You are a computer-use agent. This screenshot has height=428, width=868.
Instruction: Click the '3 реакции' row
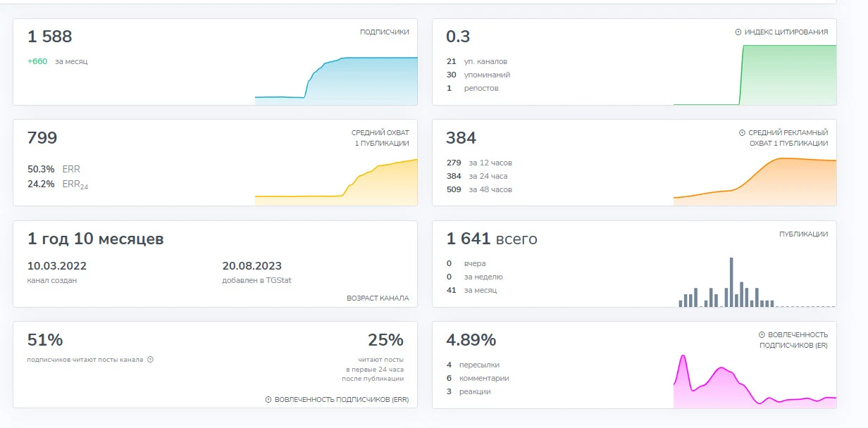(469, 391)
